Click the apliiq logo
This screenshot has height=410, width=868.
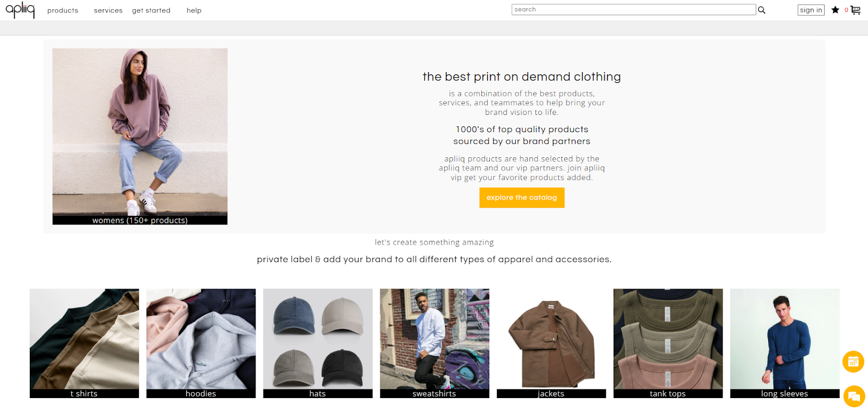coord(20,9)
